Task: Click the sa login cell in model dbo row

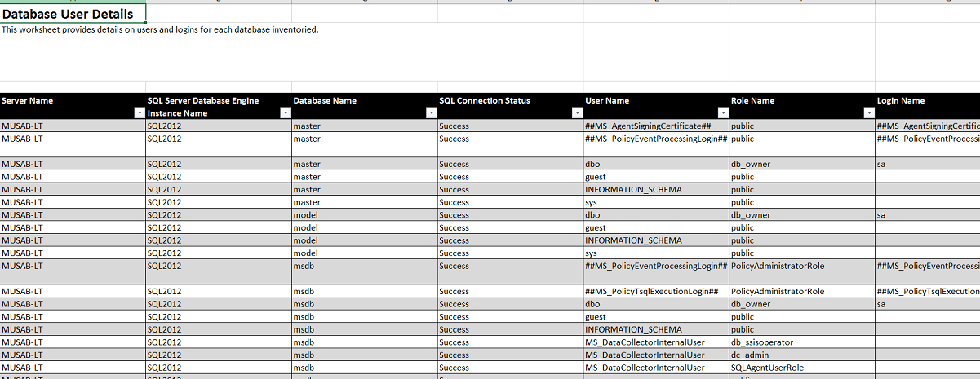Action: [x=928, y=215]
